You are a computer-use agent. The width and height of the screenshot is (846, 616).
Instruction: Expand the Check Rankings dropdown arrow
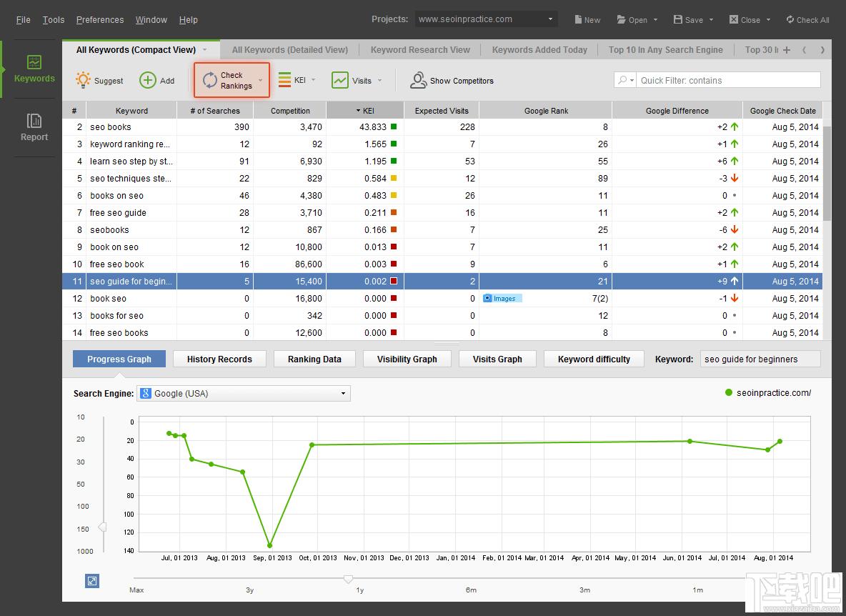[x=261, y=80]
